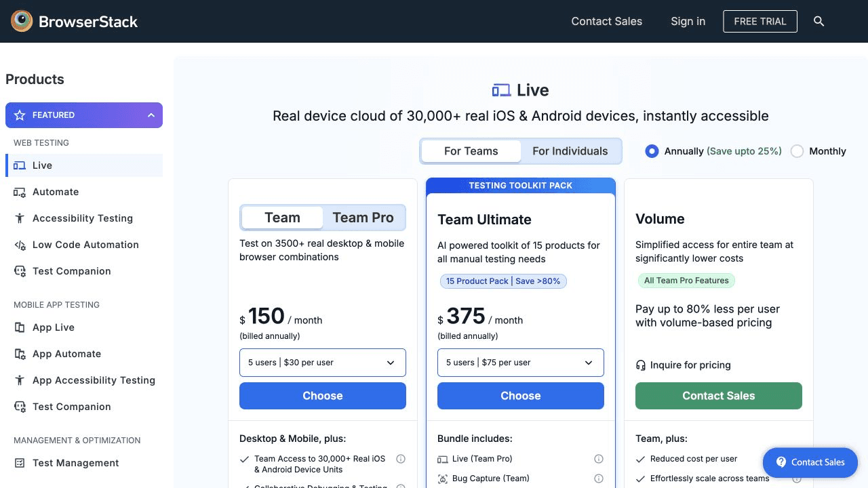This screenshot has width=868, height=488.
Task: Click info icon next to Live (Team Pro)
Action: [599, 459]
